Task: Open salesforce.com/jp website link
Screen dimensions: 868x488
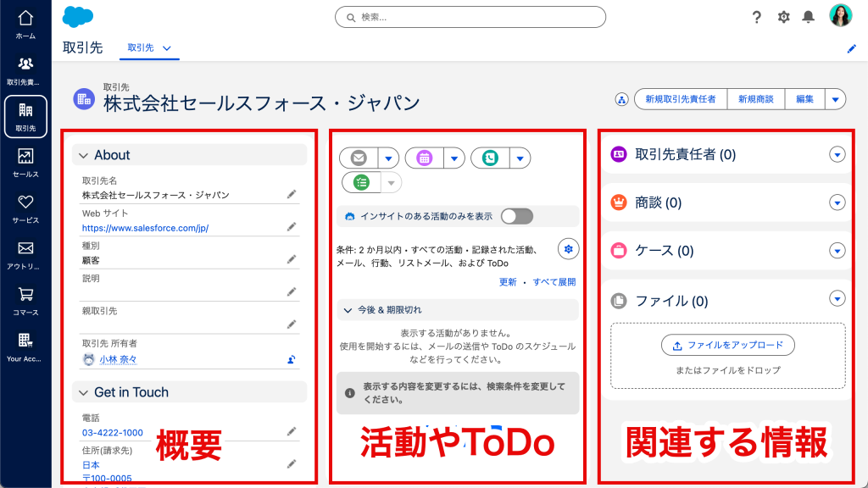Action: pos(145,228)
